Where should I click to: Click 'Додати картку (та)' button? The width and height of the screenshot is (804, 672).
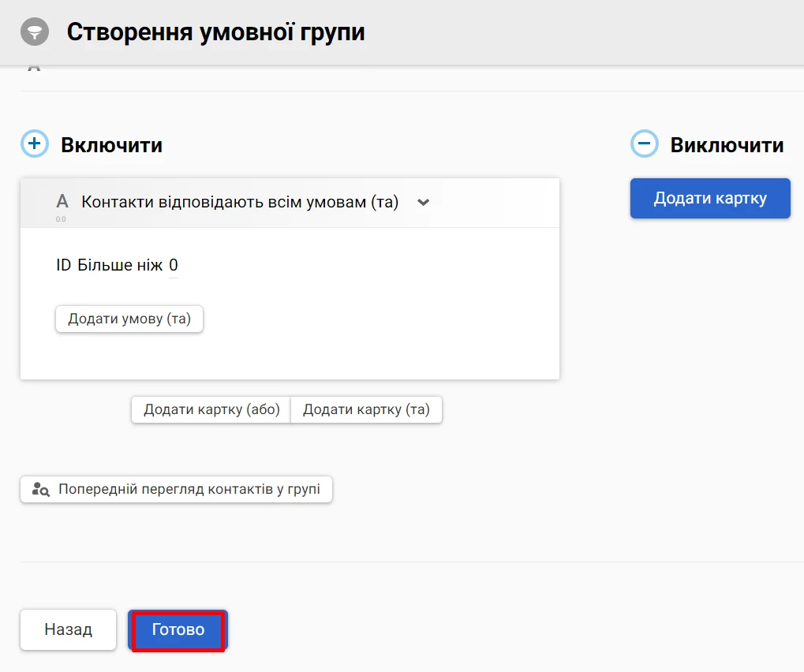point(366,409)
